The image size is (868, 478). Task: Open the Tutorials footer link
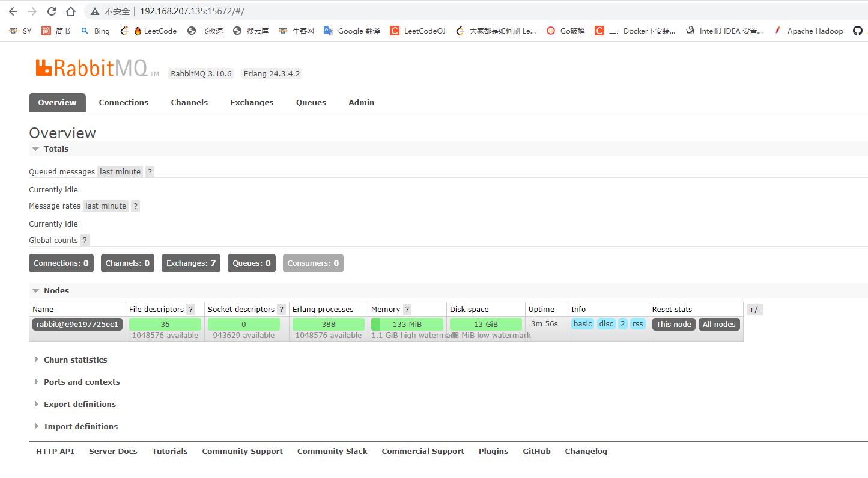[170, 451]
